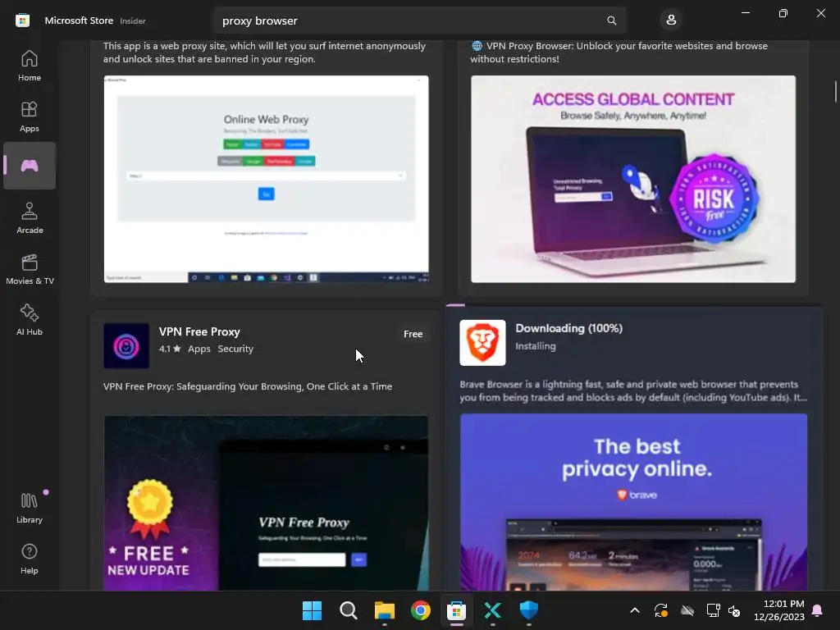Click the search magnifier icon in the search box
Image resolution: width=840 pixels, height=630 pixels.
point(612,21)
